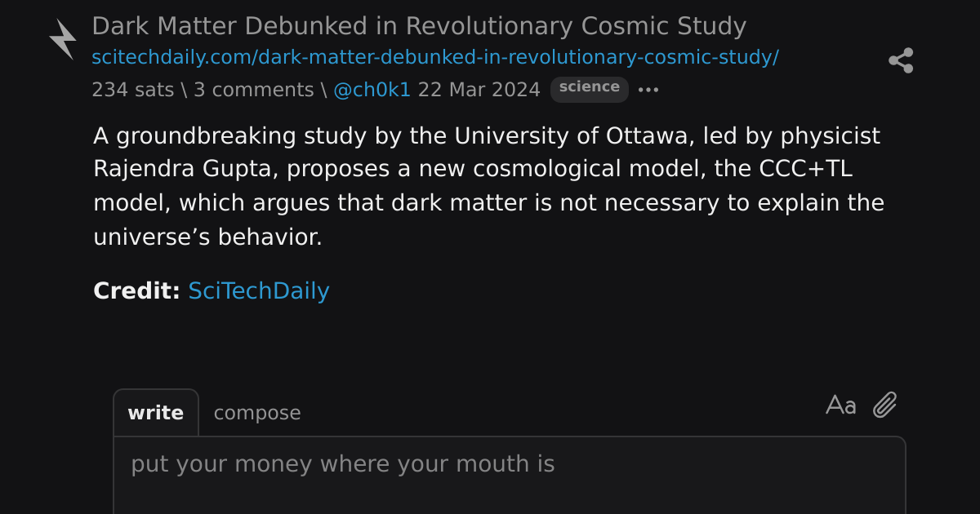The height and width of the screenshot is (514, 980).
Task: Click the article summary paragraph text
Action: [x=488, y=186]
